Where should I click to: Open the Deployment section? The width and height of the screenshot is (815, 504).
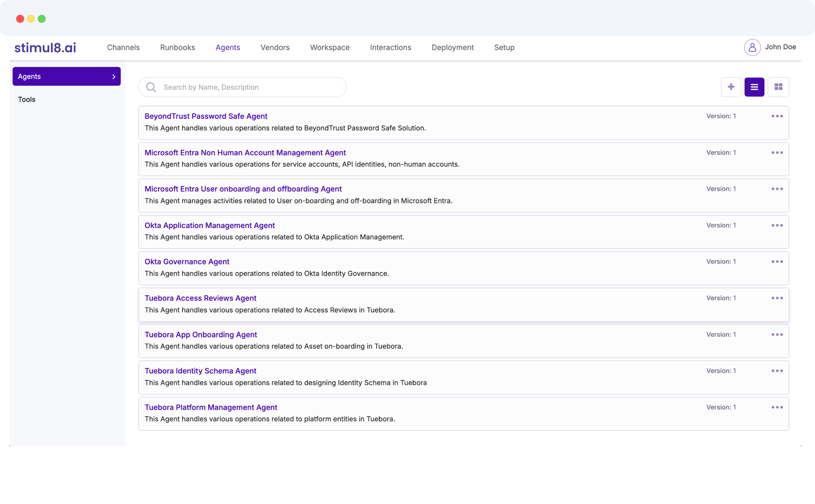(453, 47)
